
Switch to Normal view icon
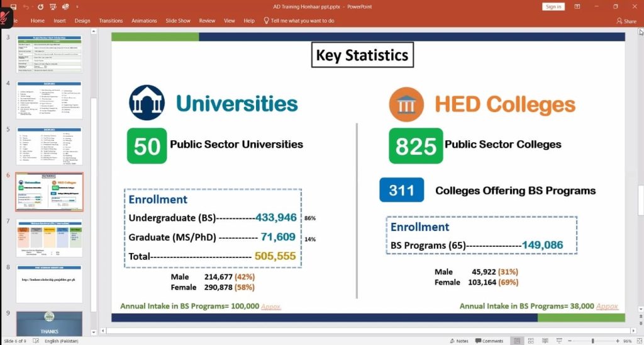click(x=517, y=341)
